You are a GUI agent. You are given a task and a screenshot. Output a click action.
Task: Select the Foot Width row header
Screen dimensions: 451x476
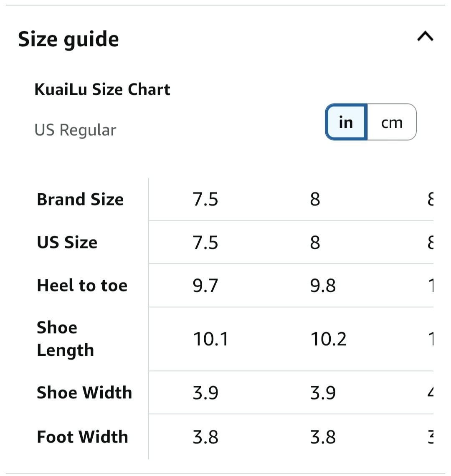click(x=83, y=437)
